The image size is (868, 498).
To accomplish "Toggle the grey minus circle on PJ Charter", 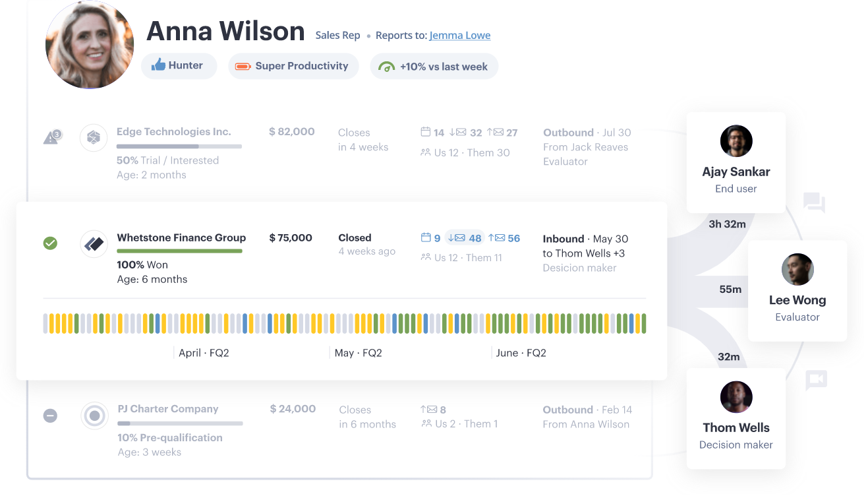I will 50,416.
